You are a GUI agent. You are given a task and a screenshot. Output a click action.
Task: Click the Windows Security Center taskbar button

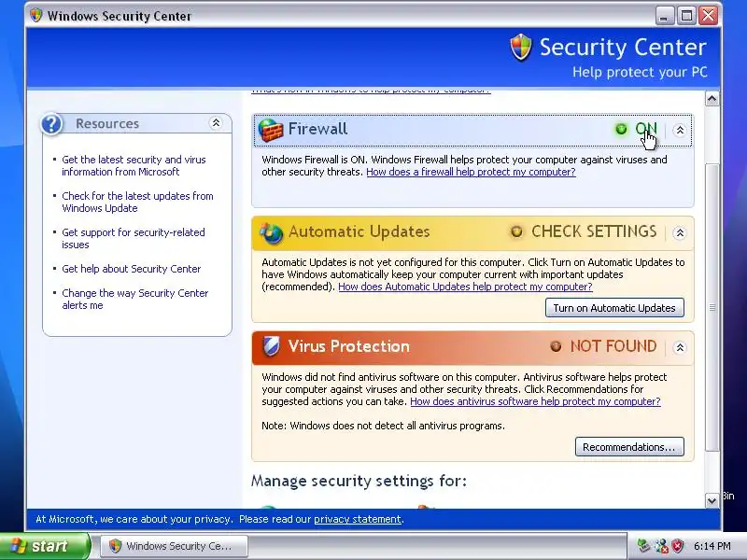coord(174,546)
